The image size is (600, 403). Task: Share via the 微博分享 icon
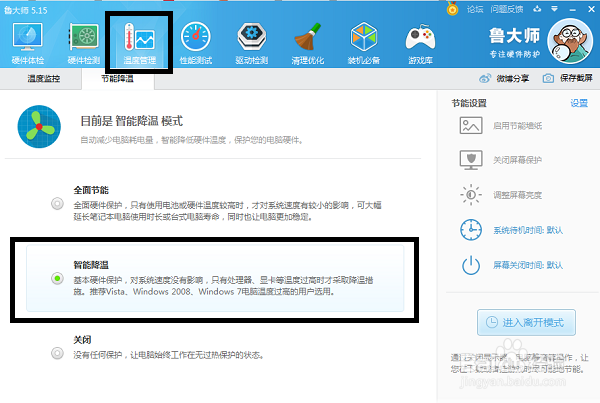(x=485, y=78)
